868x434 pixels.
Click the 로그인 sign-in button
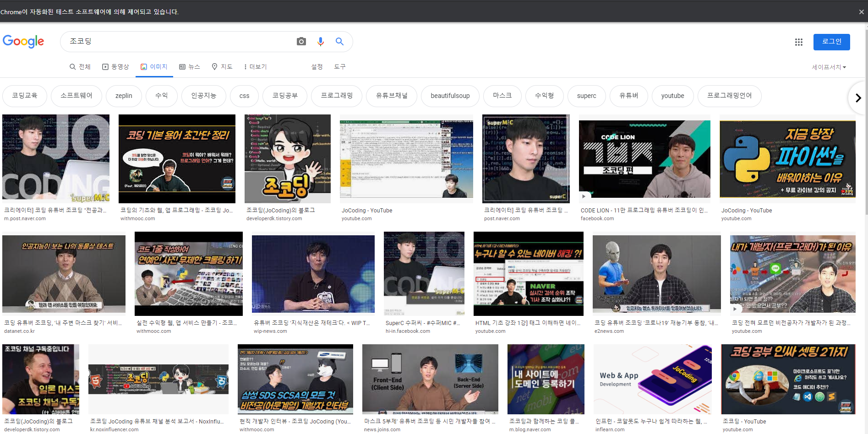click(831, 42)
